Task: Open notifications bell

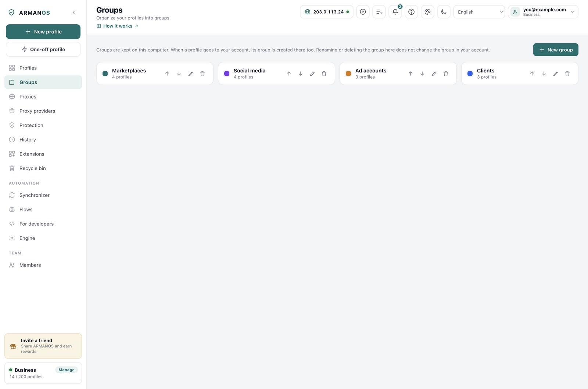Action: [x=395, y=12]
